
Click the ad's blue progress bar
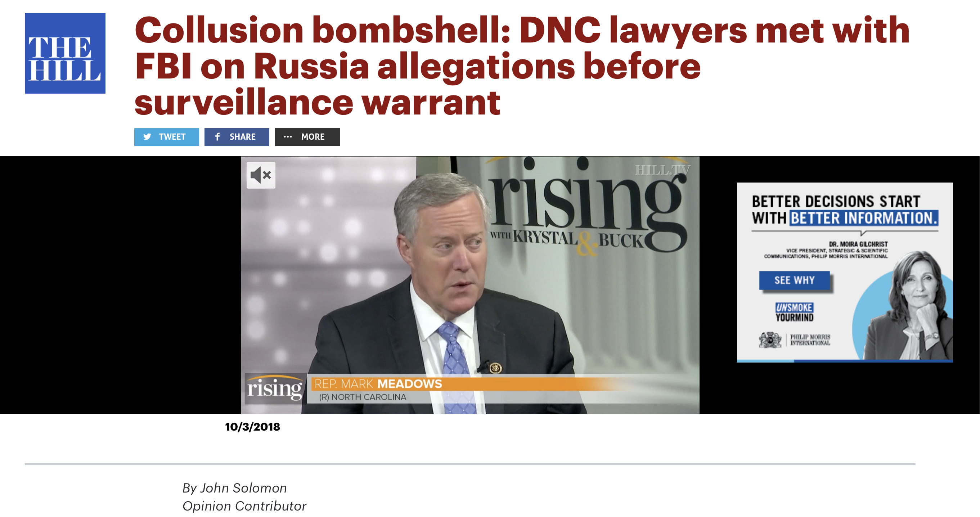[x=845, y=361]
